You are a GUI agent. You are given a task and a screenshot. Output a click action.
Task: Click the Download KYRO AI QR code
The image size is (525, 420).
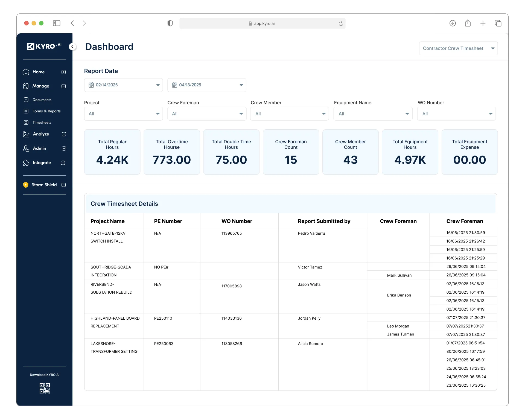[x=45, y=388]
